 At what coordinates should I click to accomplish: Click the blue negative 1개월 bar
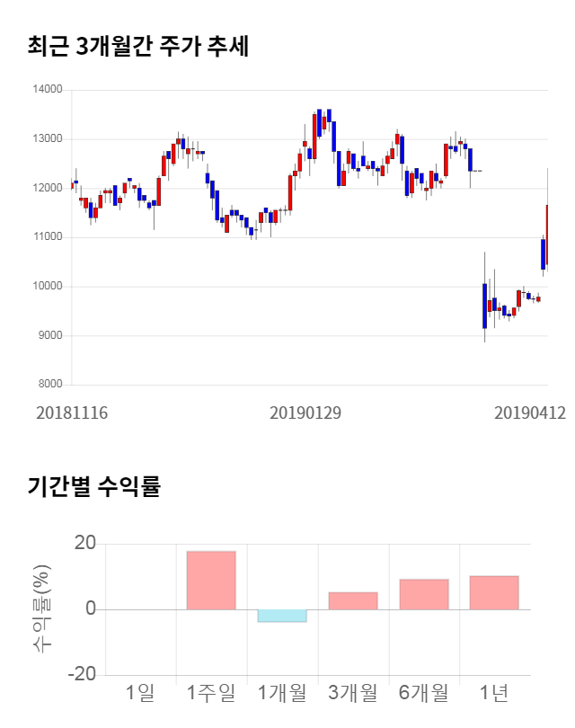point(282,616)
